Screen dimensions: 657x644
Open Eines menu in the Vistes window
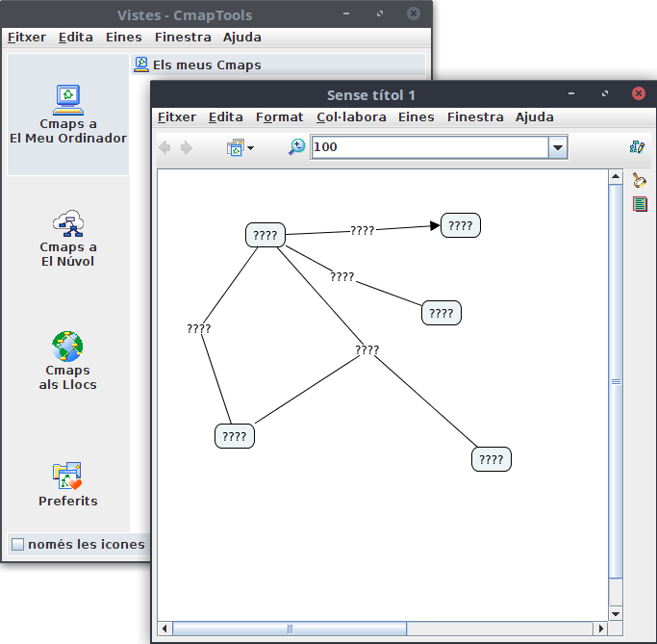click(x=123, y=38)
